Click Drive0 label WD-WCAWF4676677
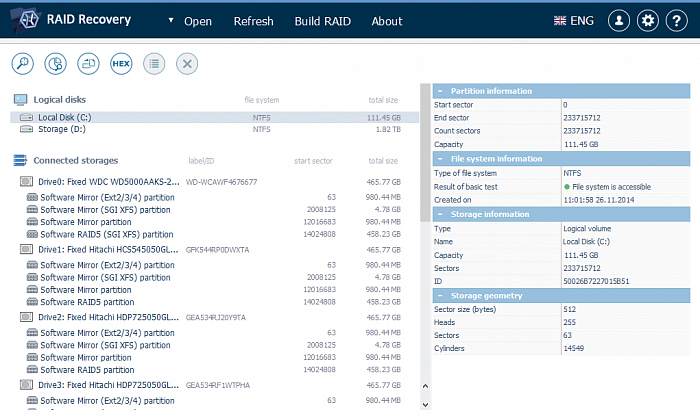The image size is (700, 416). coord(221,182)
